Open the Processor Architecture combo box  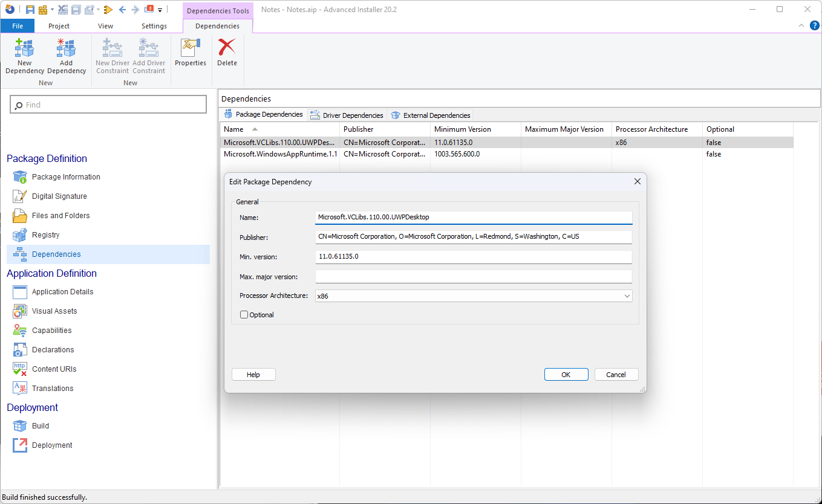tap(474, 296)
